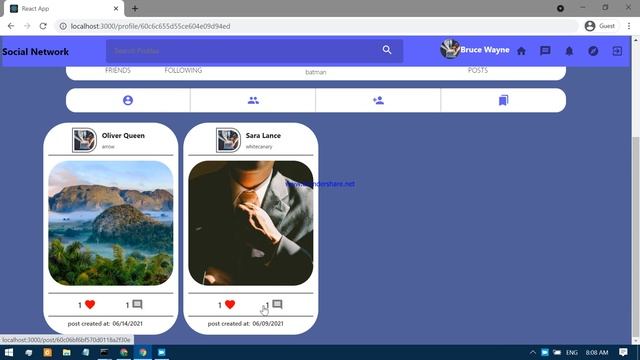Open the Oliver Queen name link
This screenshot has height=360, width=640.
tap(123, 136)
